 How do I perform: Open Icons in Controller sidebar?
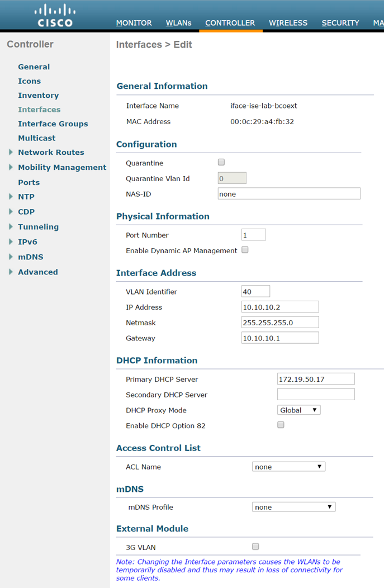click(x=29, y=81)
